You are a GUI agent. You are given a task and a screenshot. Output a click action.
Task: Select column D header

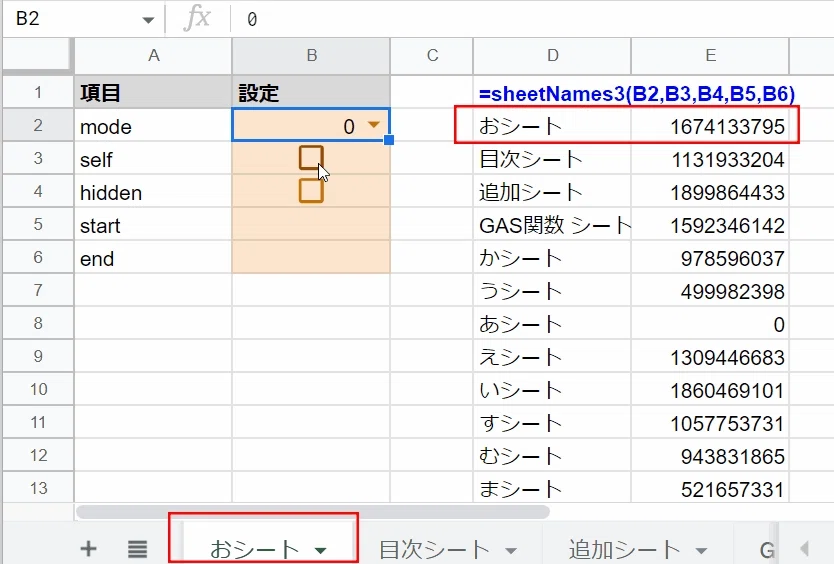click(552, 55)
